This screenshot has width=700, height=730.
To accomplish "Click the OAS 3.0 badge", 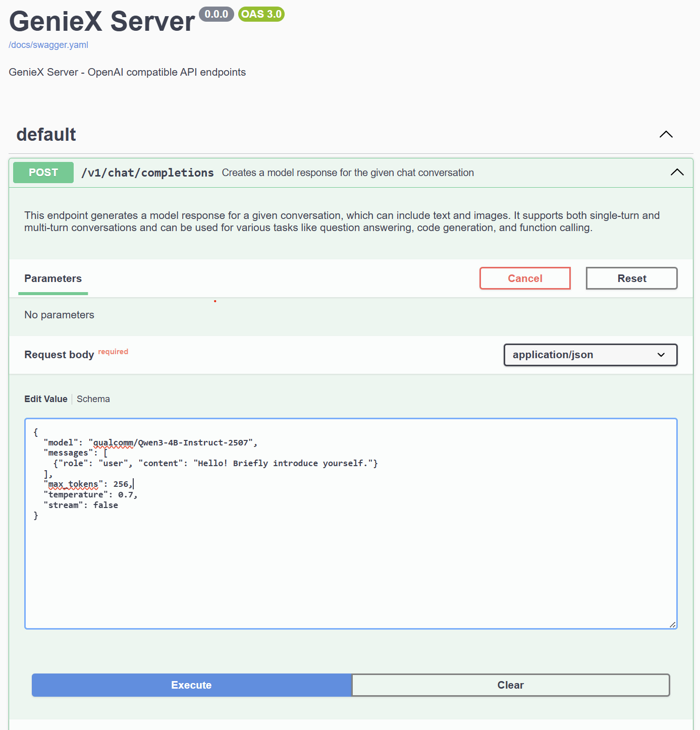I will pyautogui.click(x=261, y=14).
